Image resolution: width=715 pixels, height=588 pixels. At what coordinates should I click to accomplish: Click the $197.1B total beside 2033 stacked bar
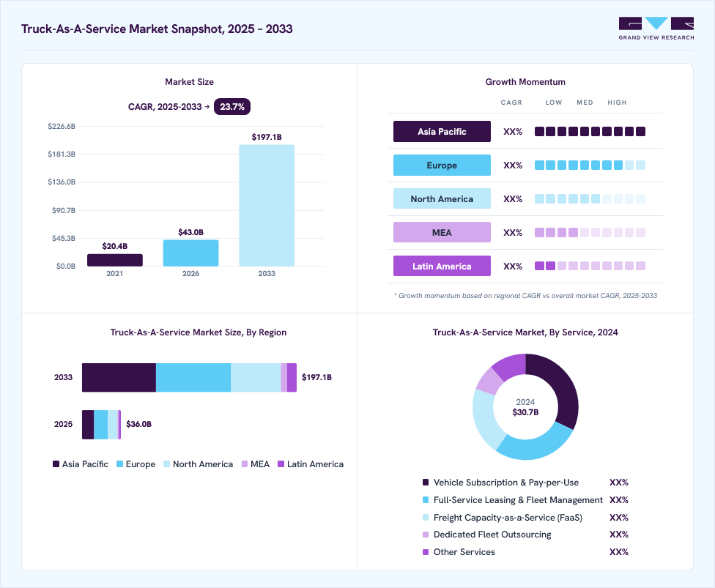316,377
